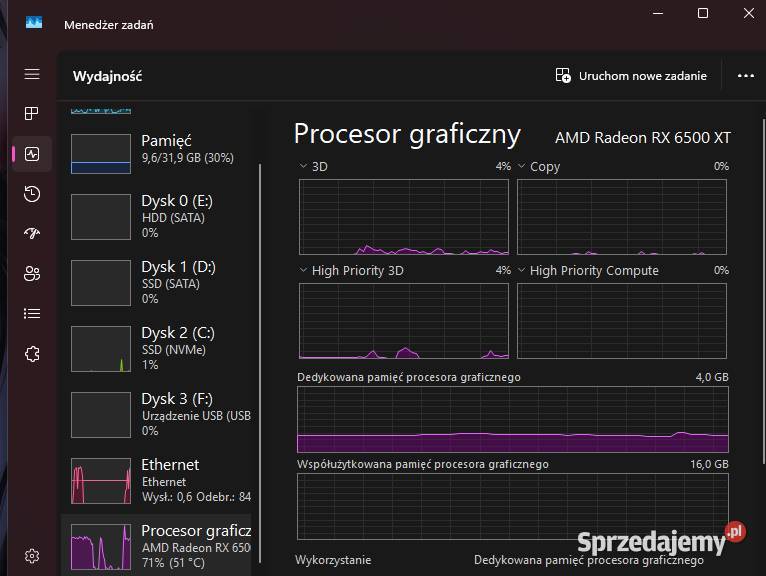
Task: Open the Services puzzle icon in sidebar
Action: tap(32, 354)
